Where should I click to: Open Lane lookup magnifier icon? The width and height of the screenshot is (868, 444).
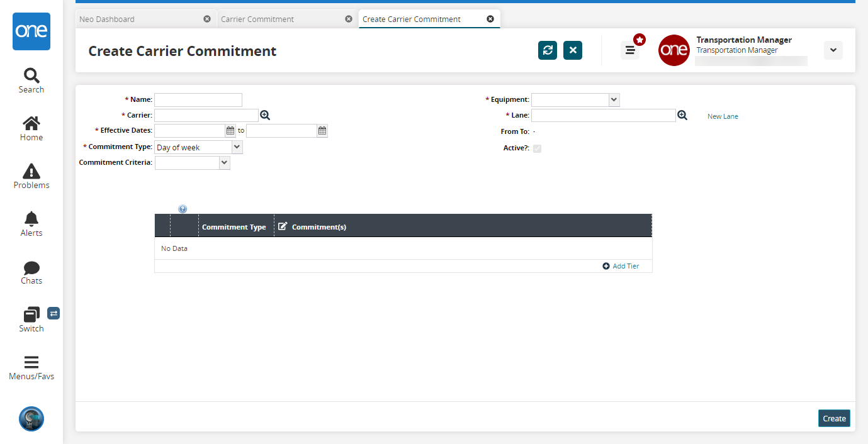[x=682, y=115]
